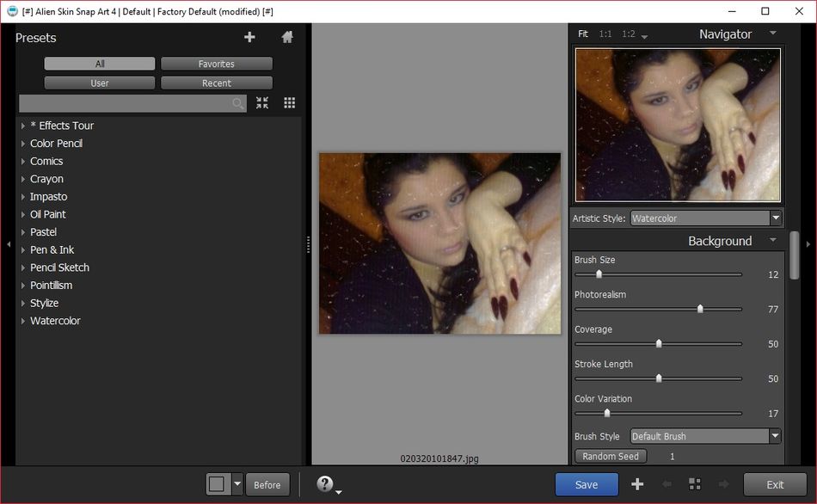Select the Pointillism category

(x=51, y=285)
